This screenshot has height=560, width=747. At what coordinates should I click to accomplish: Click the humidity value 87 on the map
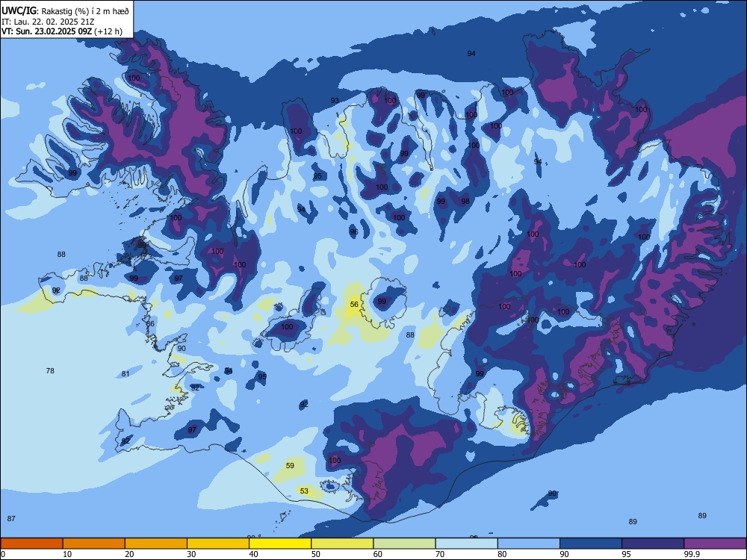tap(11, 519)
